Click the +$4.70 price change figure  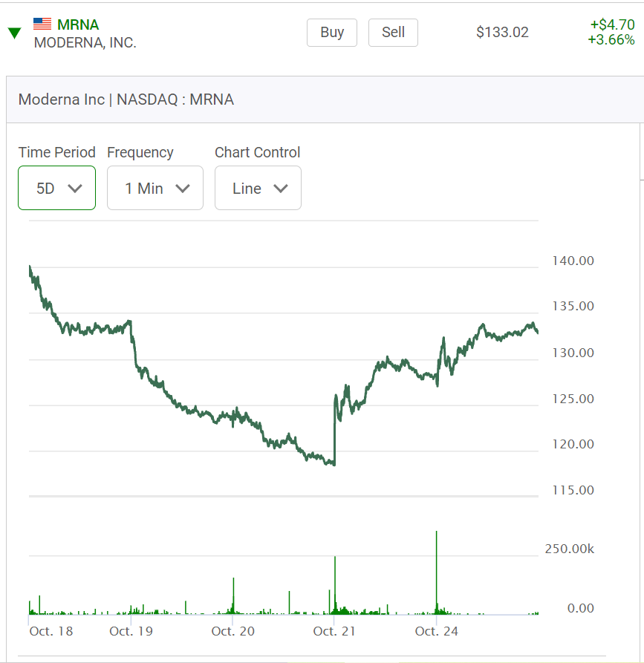pyautogui.click(x=612, y=25)
